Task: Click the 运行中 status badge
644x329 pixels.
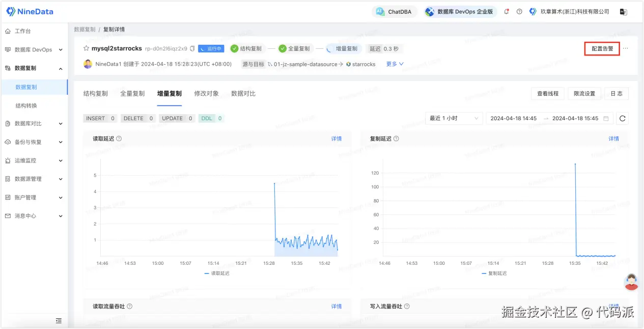Action: coord(211,49)
